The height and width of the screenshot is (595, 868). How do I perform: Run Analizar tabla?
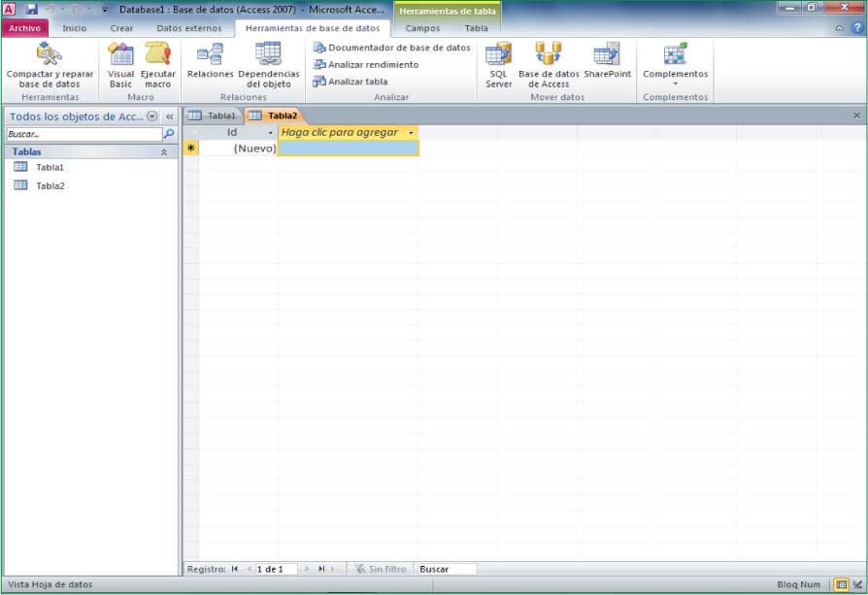(351, 82)
